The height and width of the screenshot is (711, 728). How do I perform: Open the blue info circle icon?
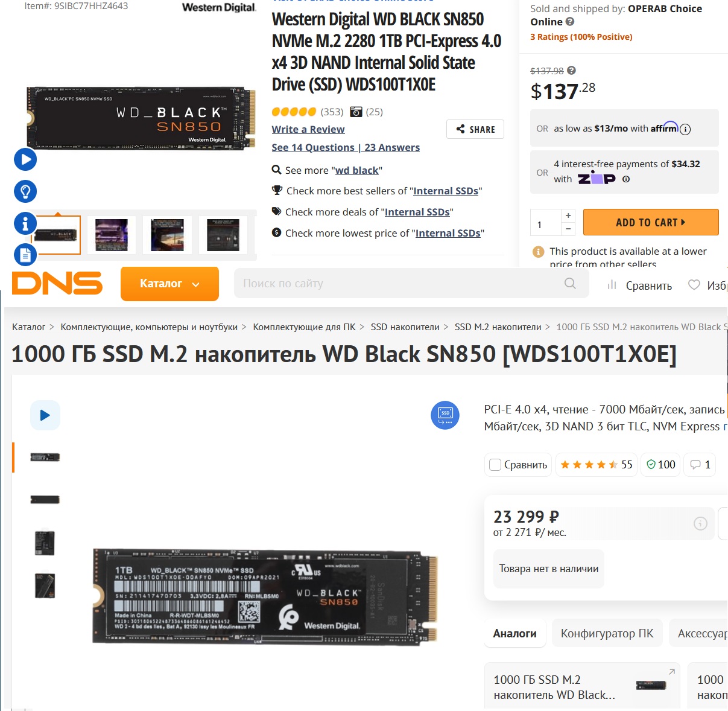pos(25,223)
